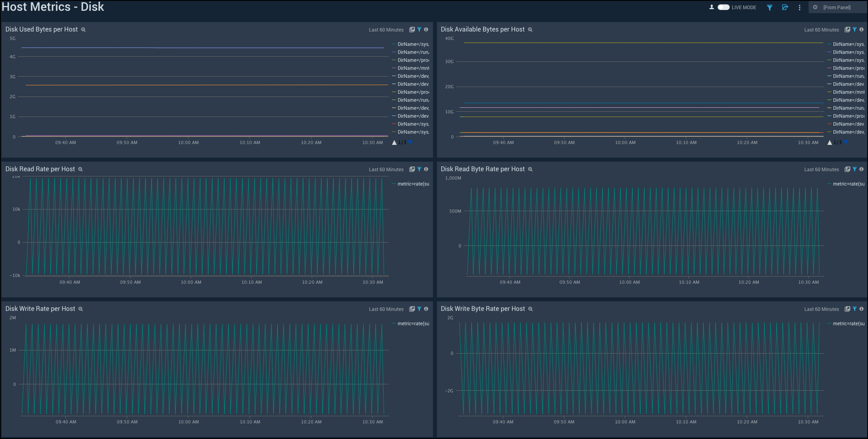Toggle the LIVE MODE switch off
Image resolution: width=868 pixels, height=439 pixels.
(x=724, y=7)
